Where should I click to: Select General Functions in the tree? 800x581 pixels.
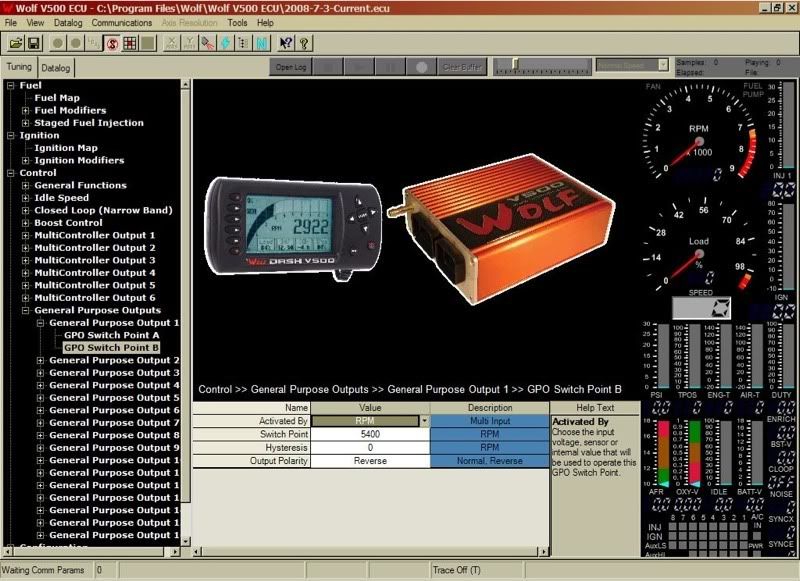[81, 185]
